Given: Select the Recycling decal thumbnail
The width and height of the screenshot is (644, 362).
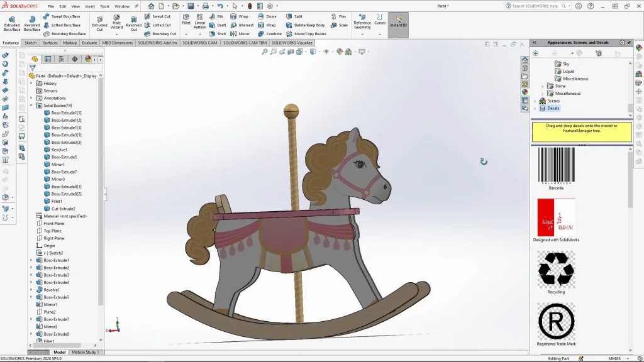Looking at the screenshot, I should pos(556,269).
